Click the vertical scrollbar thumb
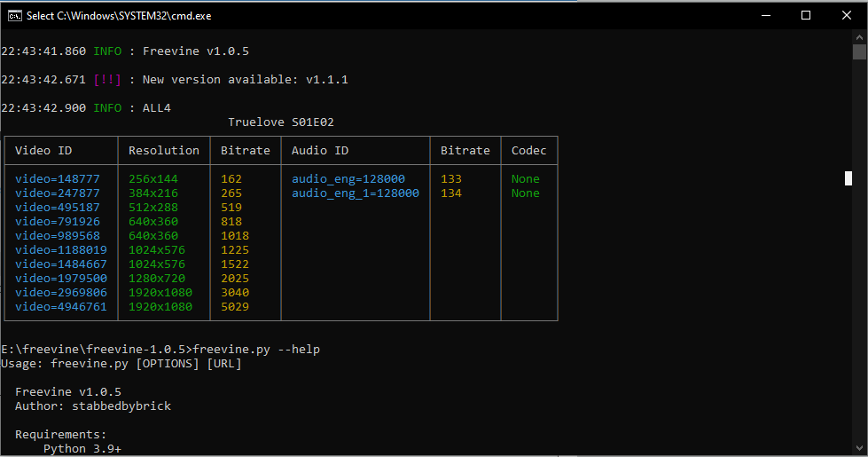Screen dimensions: 868x457 (859, 52)
